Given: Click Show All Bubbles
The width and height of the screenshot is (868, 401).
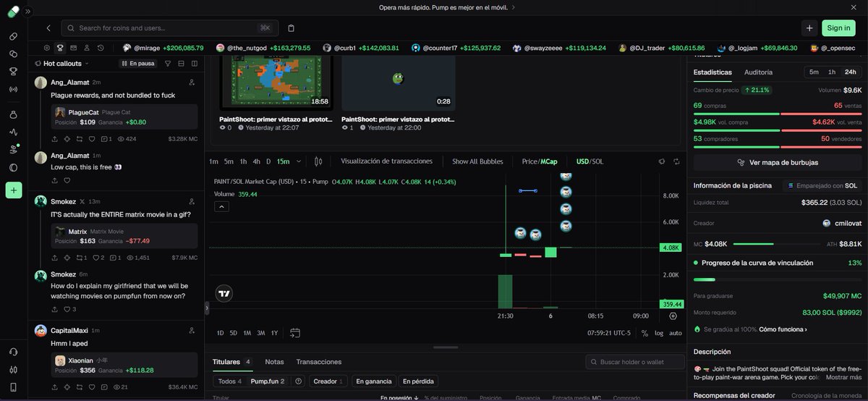Looking at the screenshot, I should click(477, 161).
